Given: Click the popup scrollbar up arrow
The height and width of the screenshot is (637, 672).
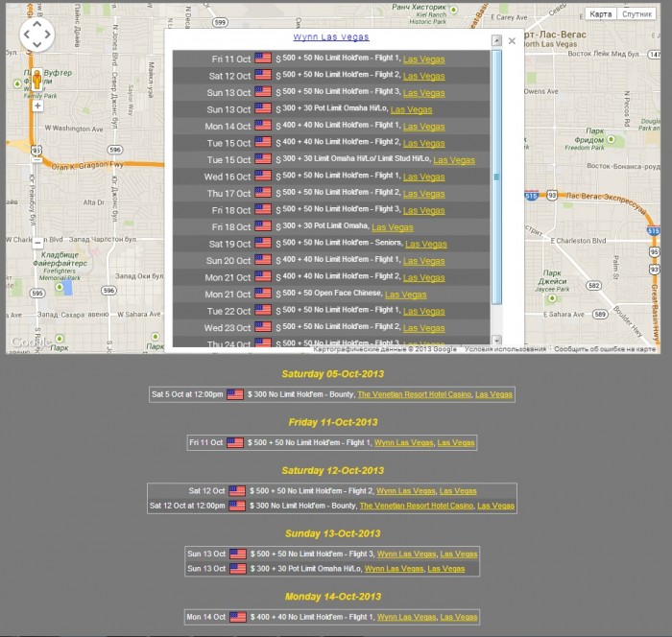Looking at the screenshot, I should tap(496, 40).
